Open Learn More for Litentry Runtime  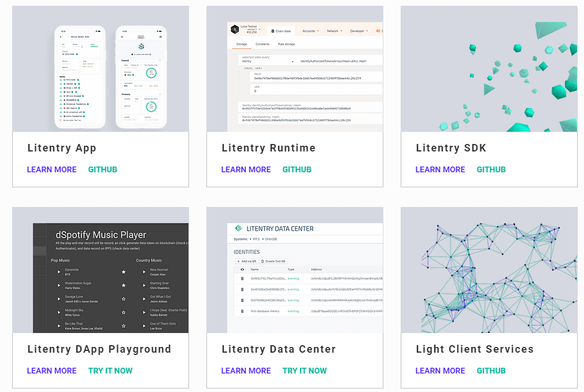coord(246,169)
